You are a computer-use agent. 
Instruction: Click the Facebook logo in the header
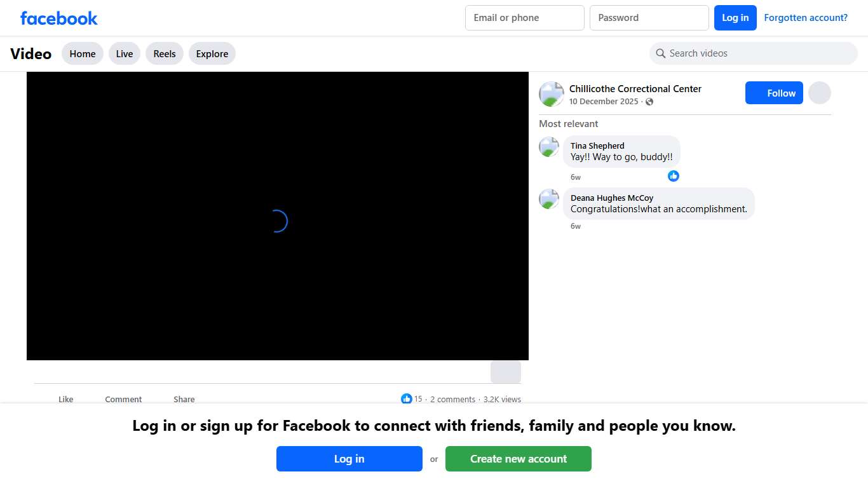click(x=58, y=18)
